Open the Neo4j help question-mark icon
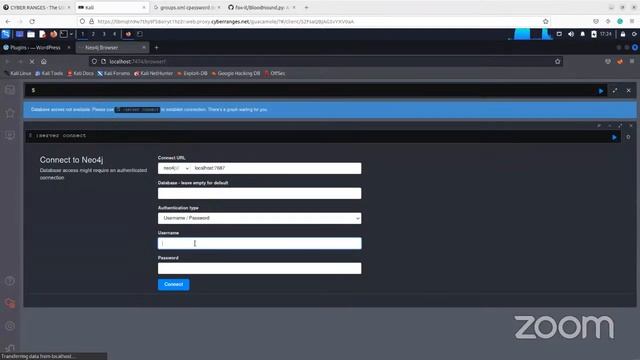Screen dimensions: 640x360 click(x=10, y=281)
